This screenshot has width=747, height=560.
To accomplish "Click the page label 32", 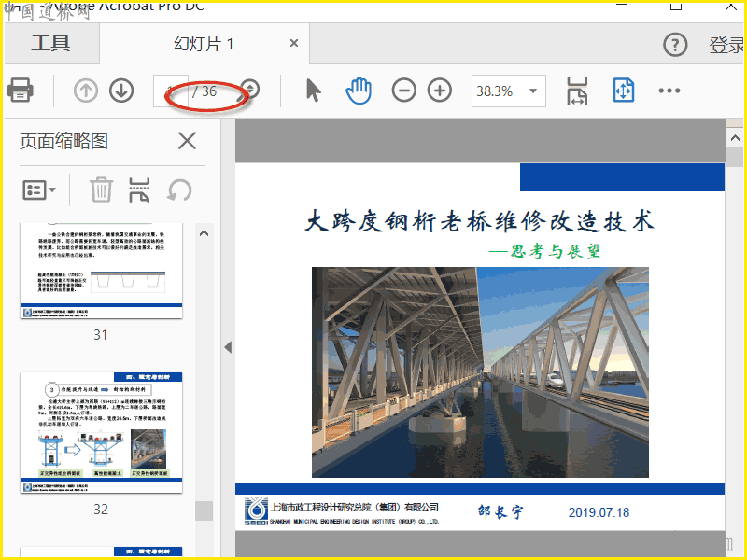I will click(x=101, y=510).
